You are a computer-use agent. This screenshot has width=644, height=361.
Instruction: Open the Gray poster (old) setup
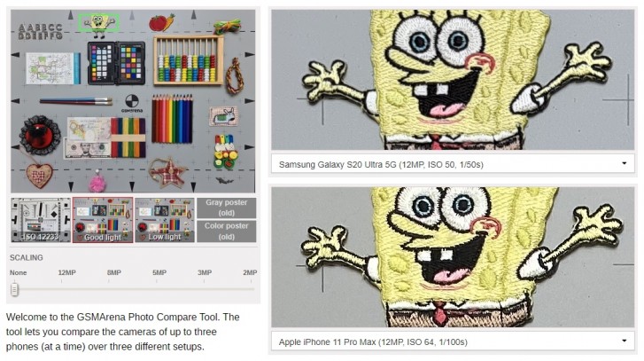(x=226, y=208)
